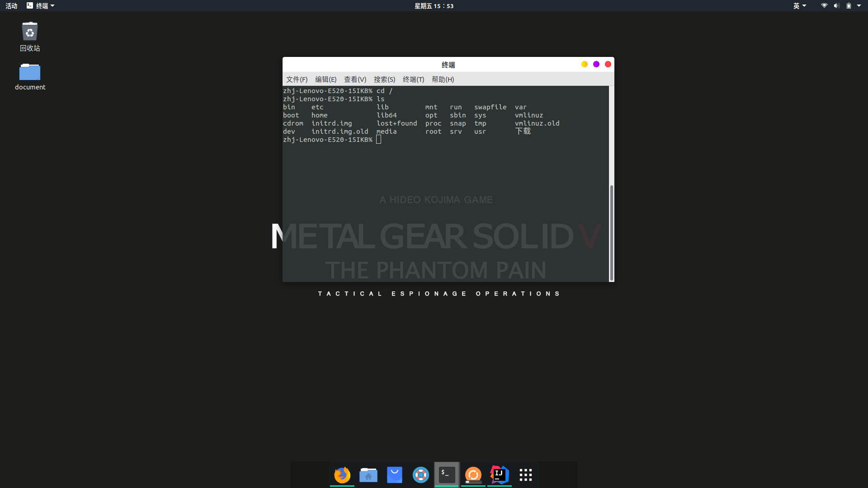868x488 pixels.
Task: Open IntelliJ IDEA from the dock
Action: [x=500, y=475]
